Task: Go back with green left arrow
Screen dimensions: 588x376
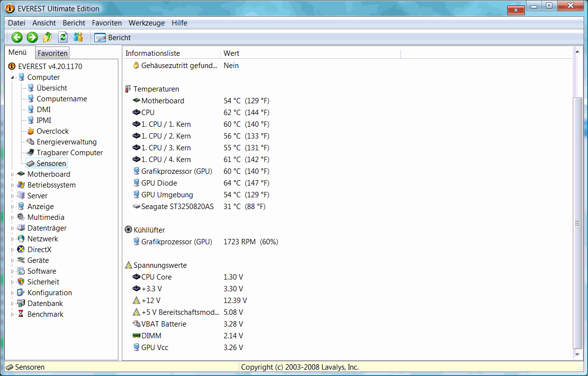Action: pyautogui.click(x=17, y=37)
